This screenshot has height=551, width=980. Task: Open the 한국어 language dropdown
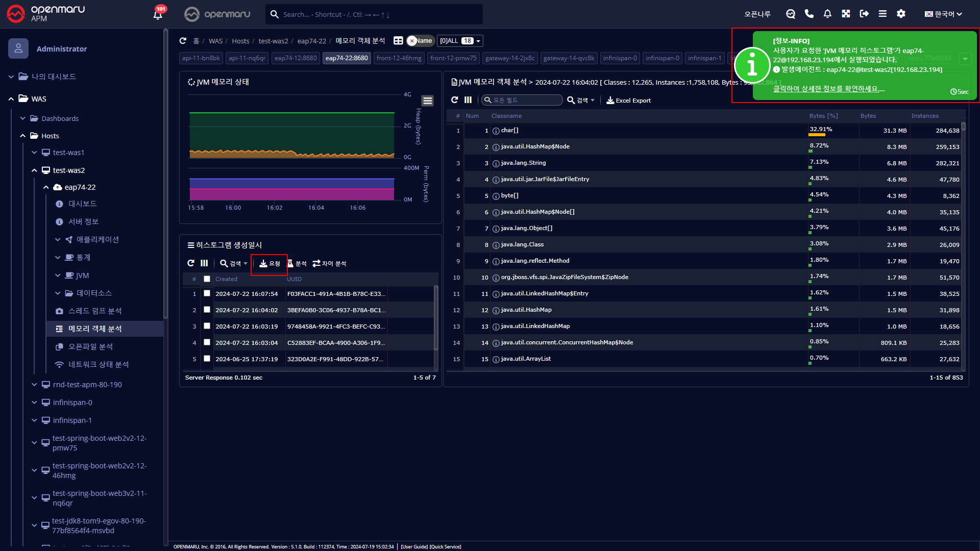coord(943,14)
